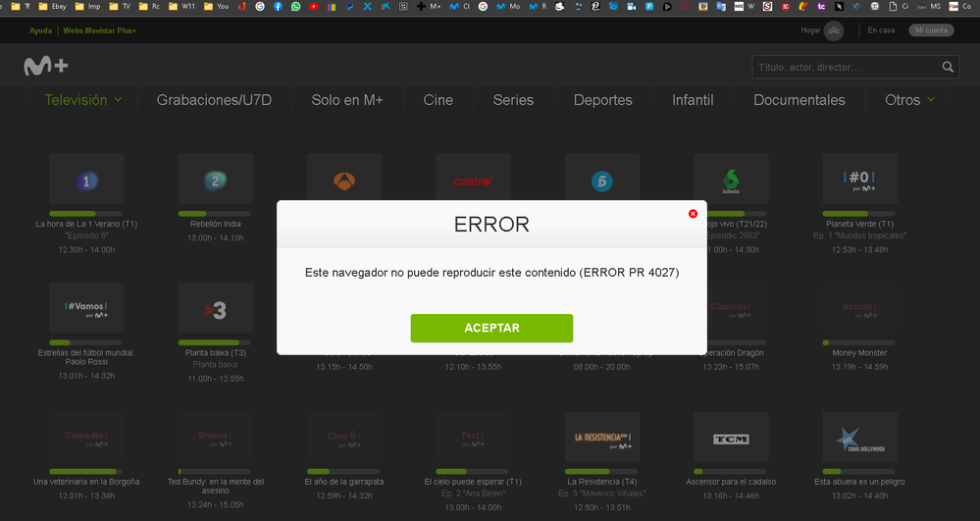Select the Telecinco channel logo
This screenshot has height=521, width=980.
click(x=602, y=178)
